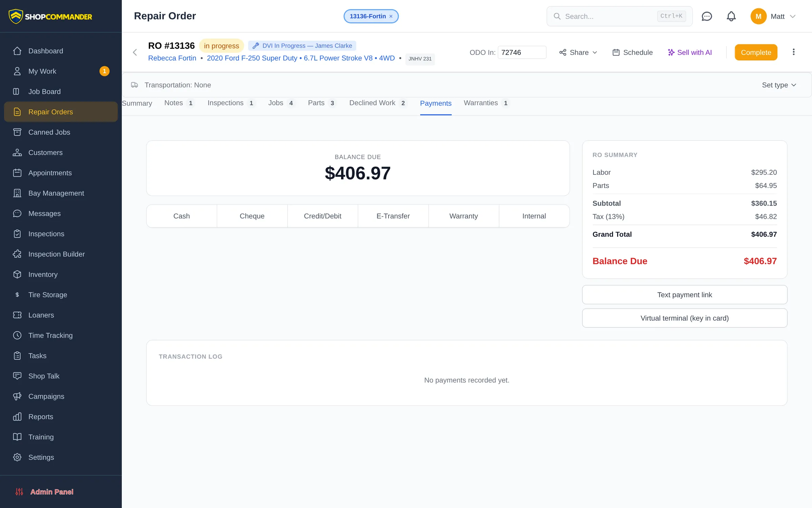
Task: Click the ShopCommander logo
Action: (50, 16)
